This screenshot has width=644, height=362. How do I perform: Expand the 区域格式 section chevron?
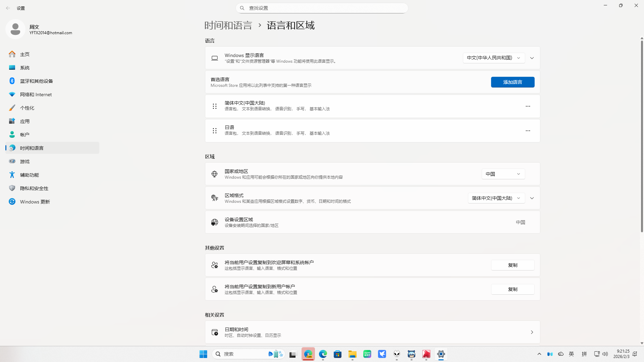pyautogui.click(x=532, y=198)
